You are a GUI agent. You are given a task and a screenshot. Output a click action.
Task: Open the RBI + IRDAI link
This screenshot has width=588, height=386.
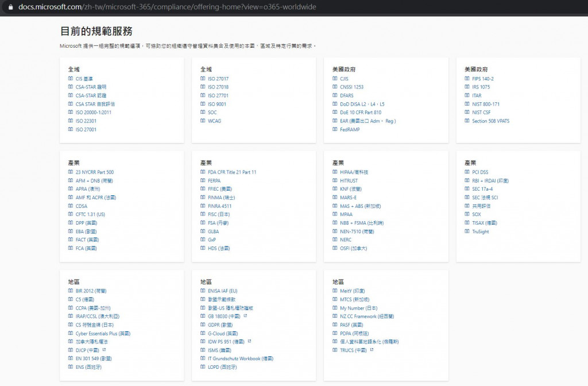(x=490, y=181)
